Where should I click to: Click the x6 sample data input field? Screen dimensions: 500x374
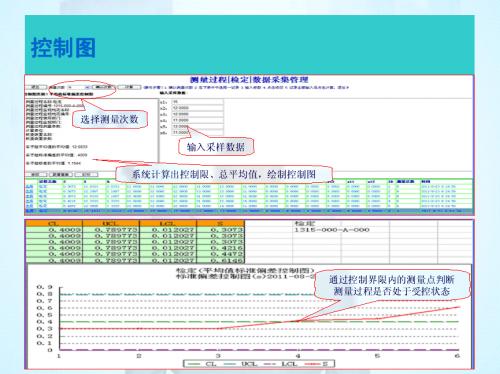click(x=197, y=132)
